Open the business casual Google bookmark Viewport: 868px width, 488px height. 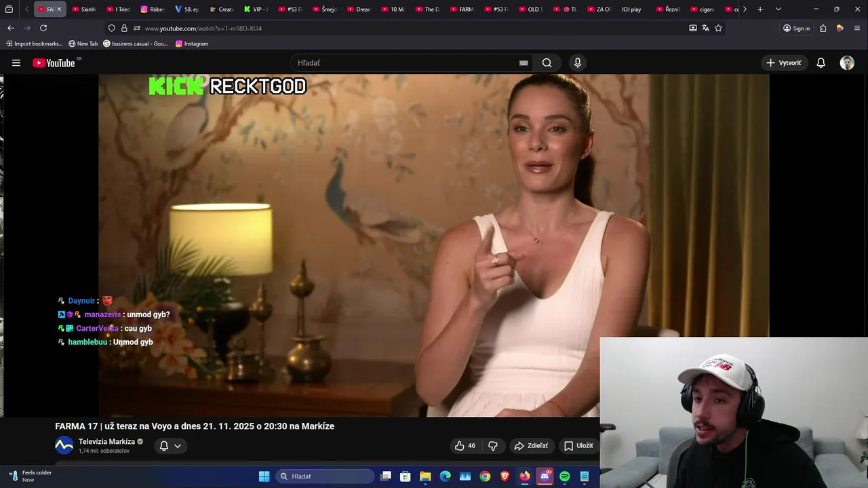coord(136,43)
